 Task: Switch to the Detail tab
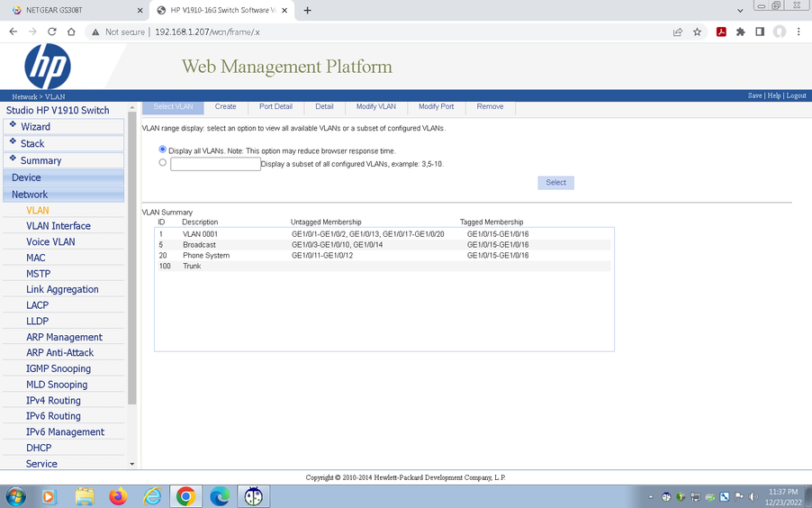324,107
